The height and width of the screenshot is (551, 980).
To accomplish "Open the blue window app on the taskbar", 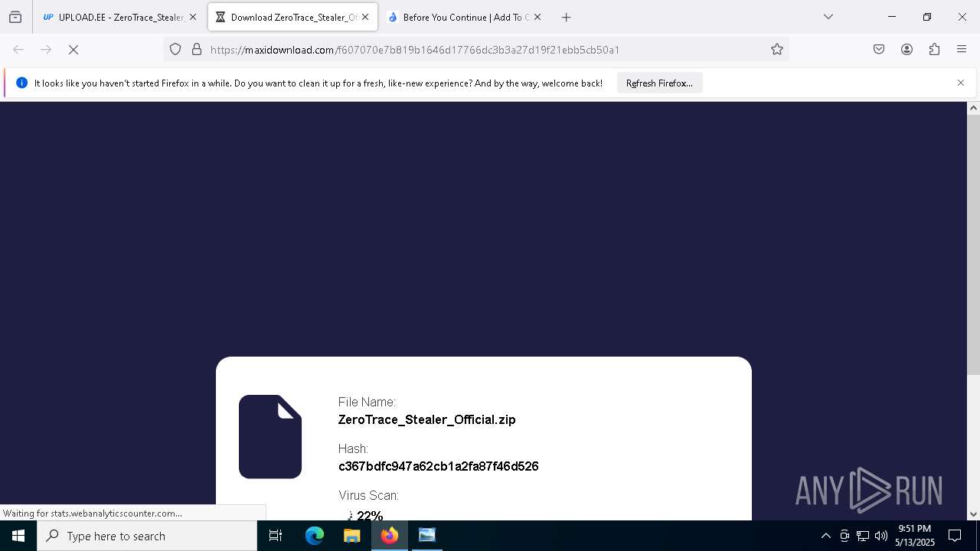I will pyautogui.click(x=427, y=536).
